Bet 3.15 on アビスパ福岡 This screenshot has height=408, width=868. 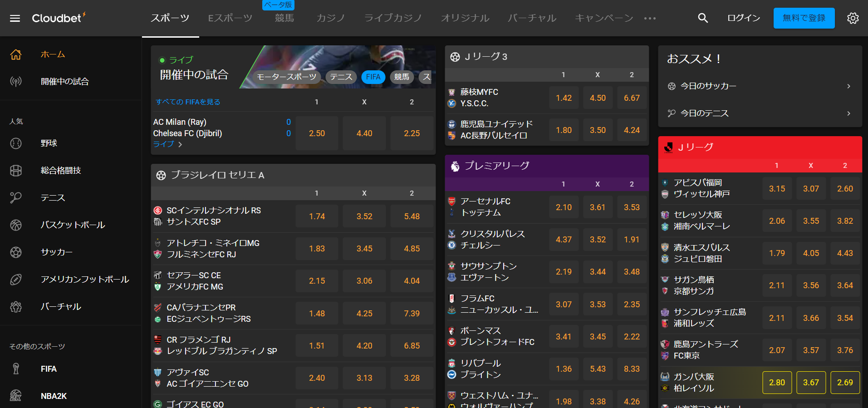(x=777, y=189)
